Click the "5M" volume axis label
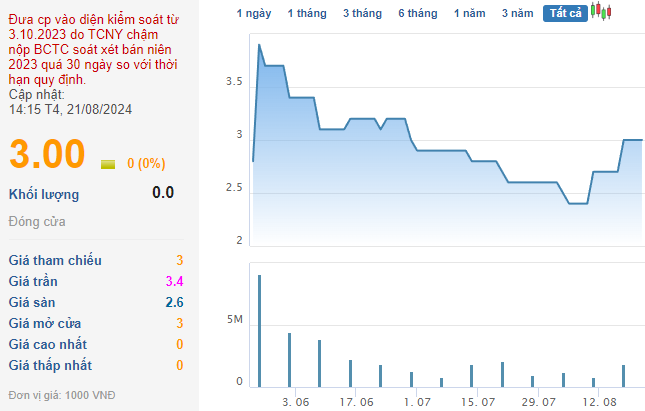This screenshot has width=645, height=411. [x=235, y=320]
